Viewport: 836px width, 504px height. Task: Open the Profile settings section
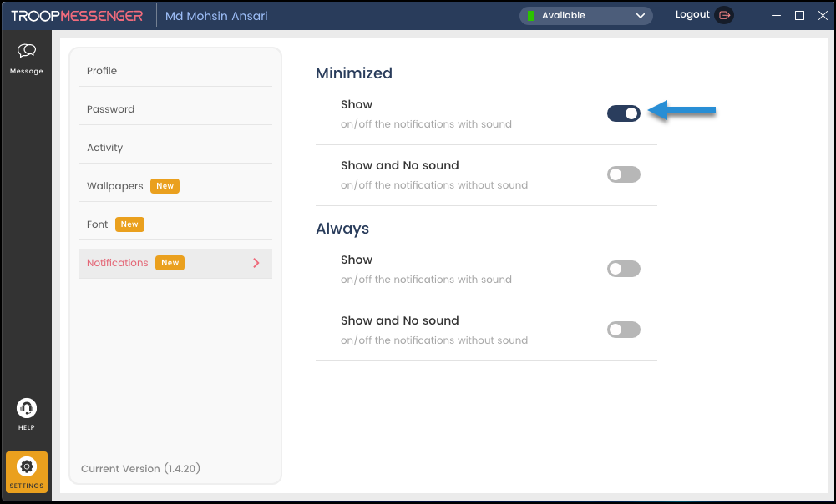(102, 71)
